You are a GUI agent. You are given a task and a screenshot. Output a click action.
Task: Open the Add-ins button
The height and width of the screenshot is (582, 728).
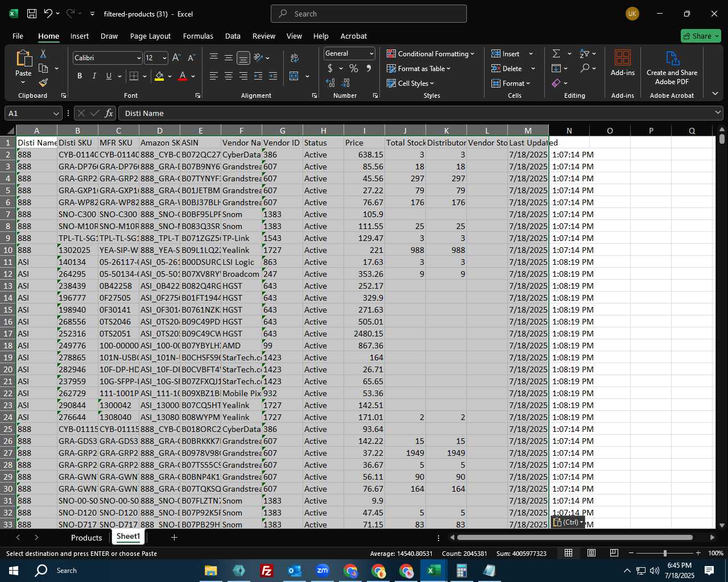tap(623, 63)
